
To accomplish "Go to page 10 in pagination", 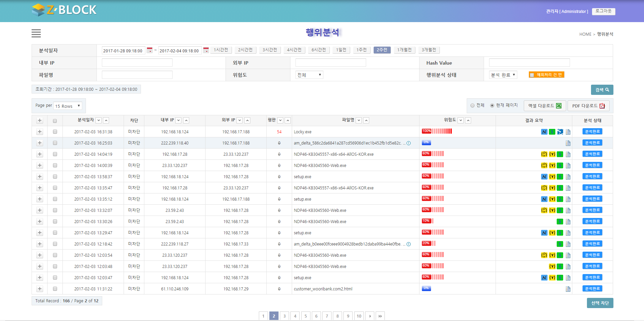I will 359,316.
